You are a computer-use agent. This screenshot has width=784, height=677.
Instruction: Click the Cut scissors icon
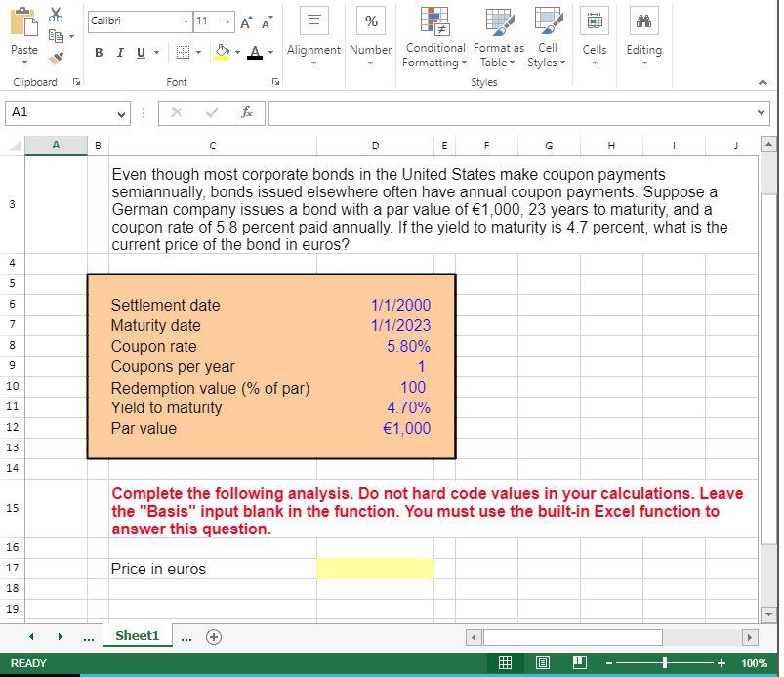click(56, 15)
